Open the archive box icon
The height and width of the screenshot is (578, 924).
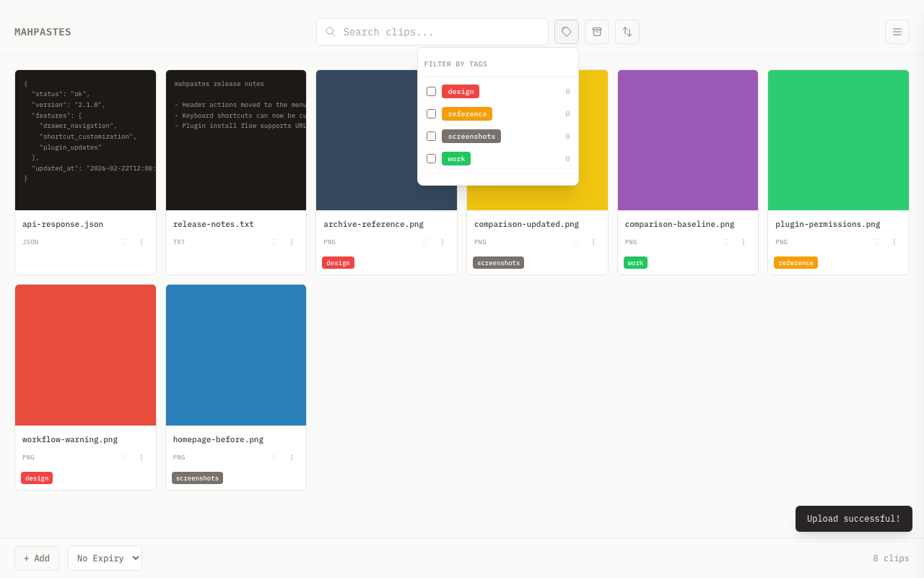[597, 32]
